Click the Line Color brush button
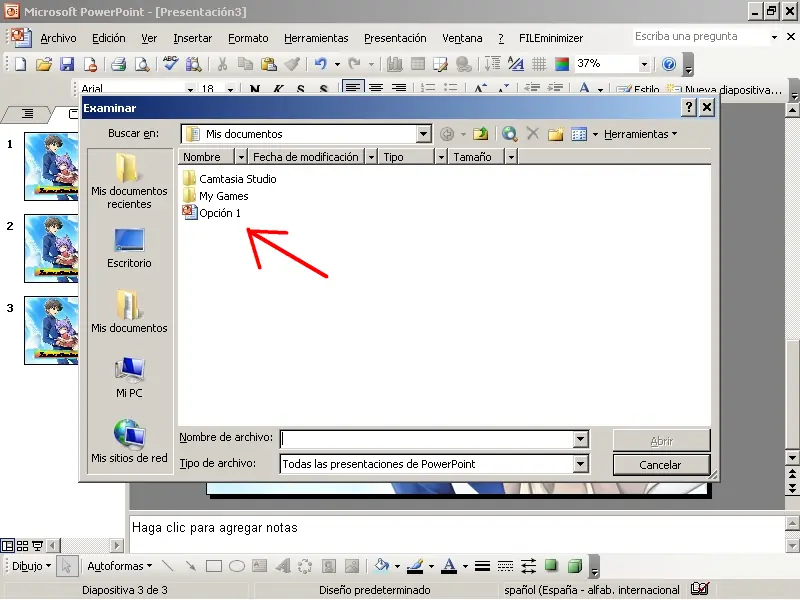 (415, 566)
